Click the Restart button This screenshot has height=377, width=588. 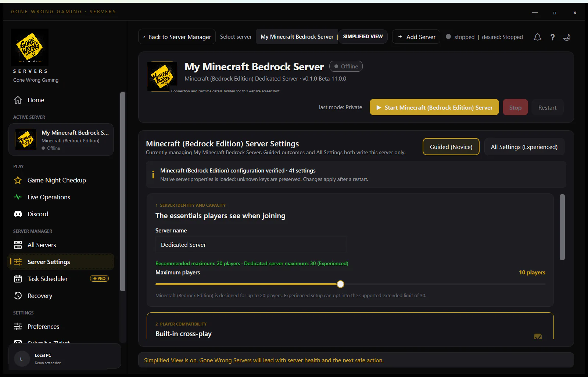coord(547,107)
